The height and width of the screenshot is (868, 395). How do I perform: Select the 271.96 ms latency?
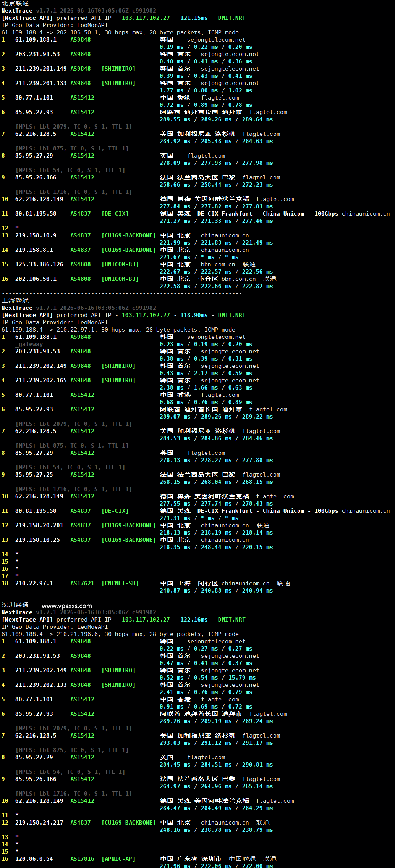point(175,866)
